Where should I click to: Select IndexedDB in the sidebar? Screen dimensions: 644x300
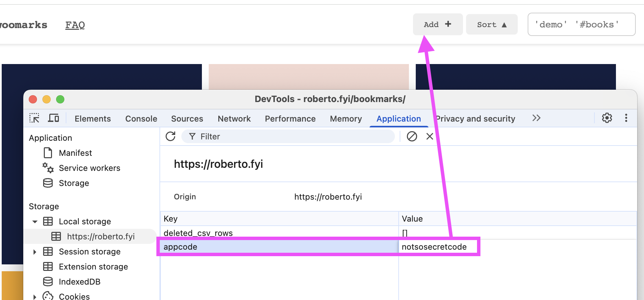[x=80, y=282]
